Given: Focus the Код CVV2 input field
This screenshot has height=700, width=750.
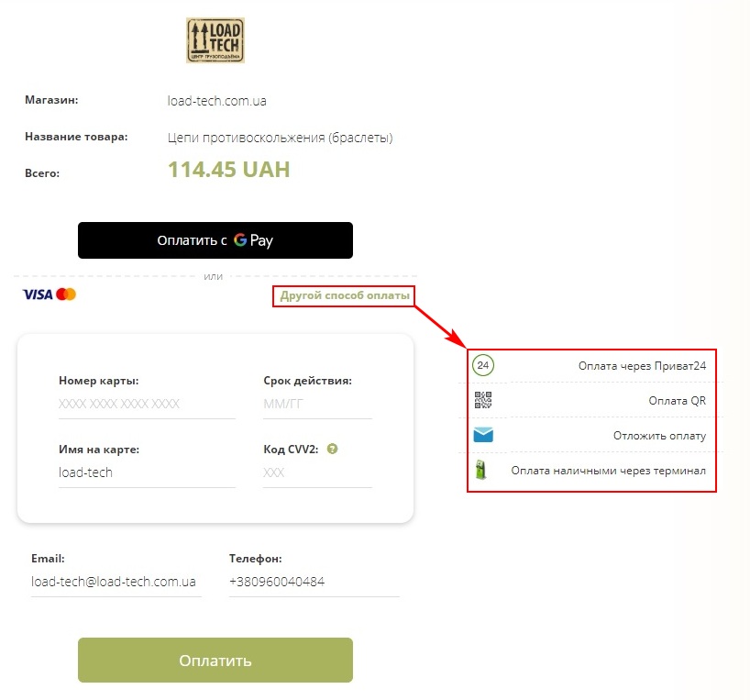Looking at the screenshot, I should [x=316, y=472].
